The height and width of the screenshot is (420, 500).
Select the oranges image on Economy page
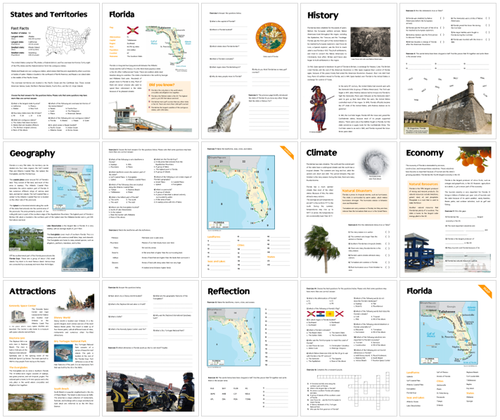coord(475,159)
